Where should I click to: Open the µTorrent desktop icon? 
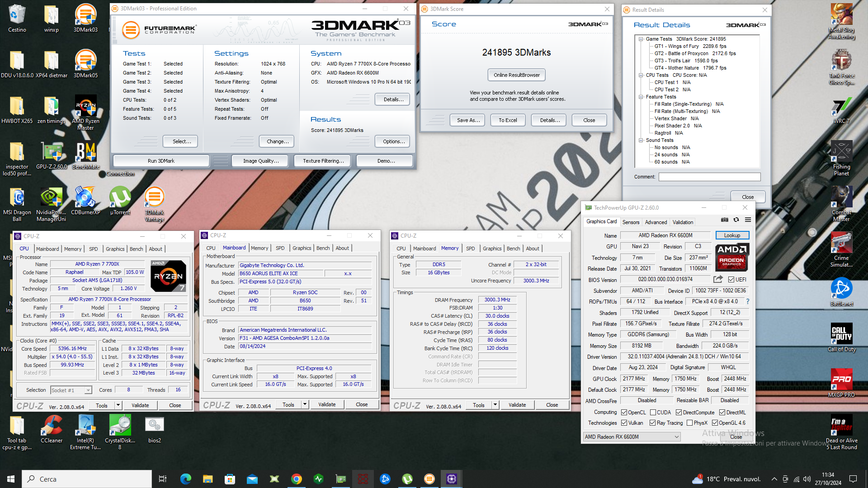click(120, 201)
